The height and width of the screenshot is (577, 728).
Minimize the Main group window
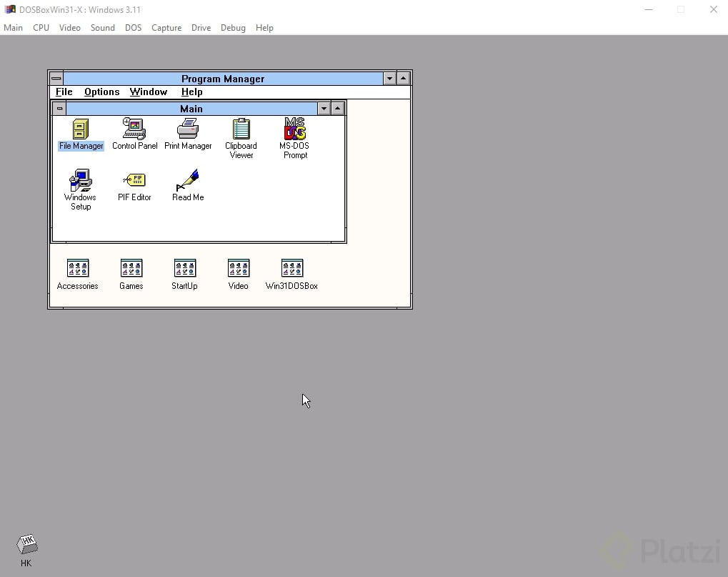point(324,109)
